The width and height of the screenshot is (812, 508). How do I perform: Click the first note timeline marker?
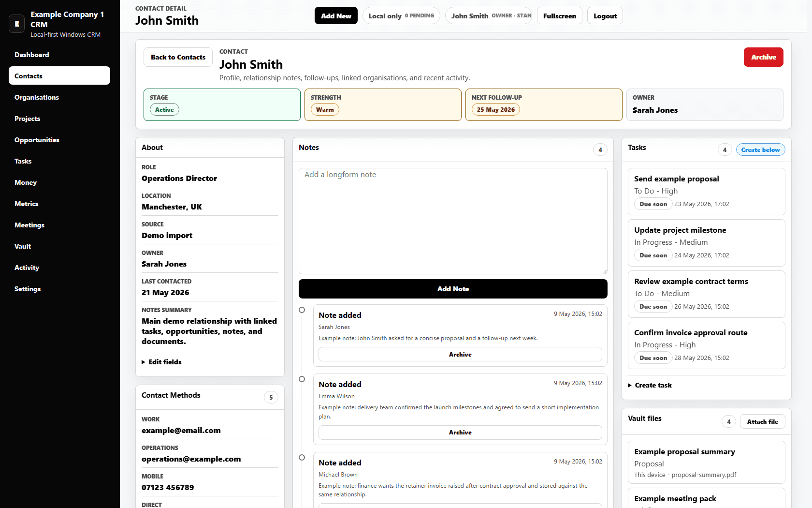[302, 310]
